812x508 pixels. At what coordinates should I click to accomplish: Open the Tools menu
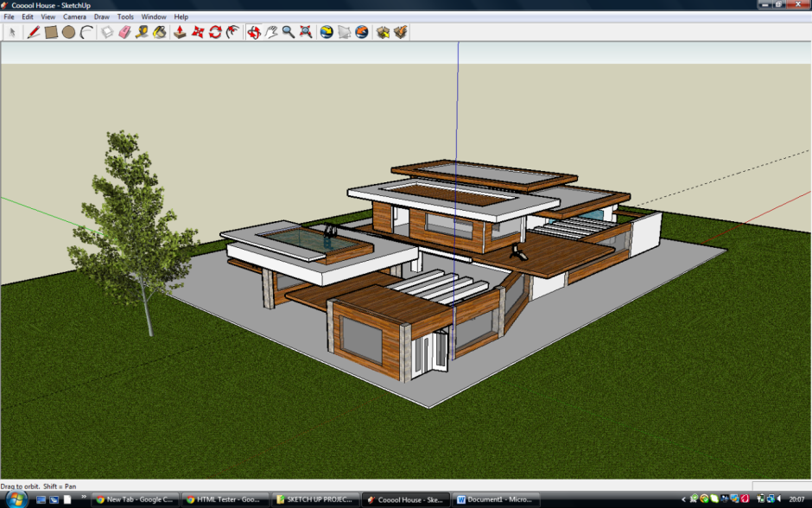pos(125,16)
